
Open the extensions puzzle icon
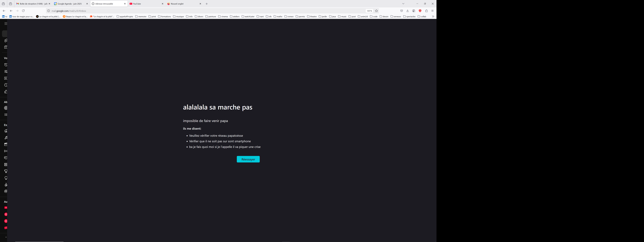coord(427,11)
